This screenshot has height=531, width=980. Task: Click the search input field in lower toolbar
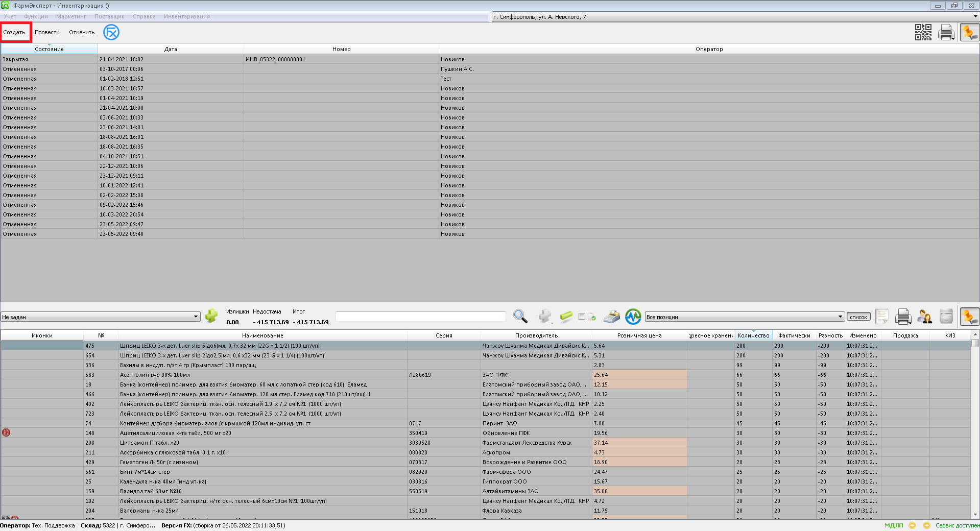[420, 317]
